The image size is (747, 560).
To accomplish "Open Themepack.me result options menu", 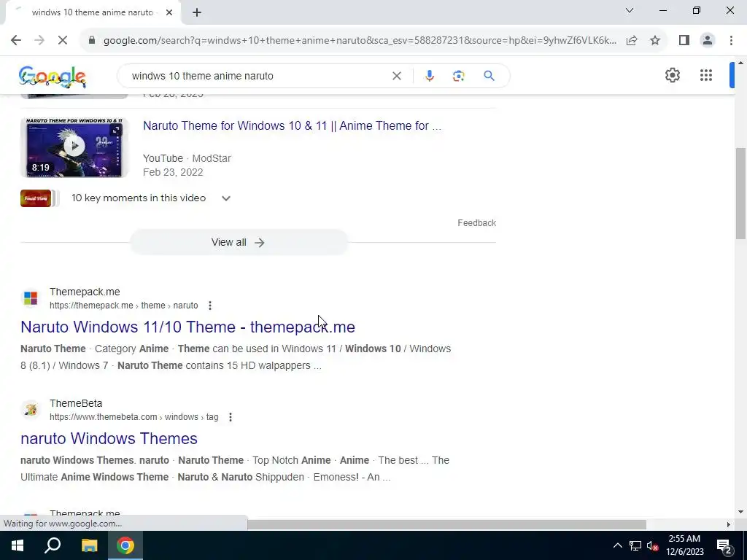I will 210,306.
